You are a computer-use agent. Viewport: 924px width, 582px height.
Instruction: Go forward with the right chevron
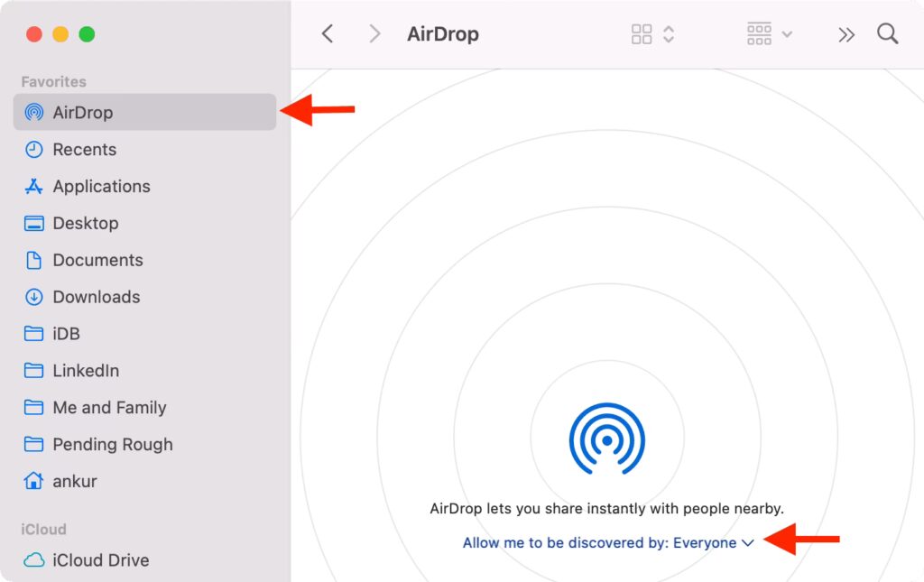pos(374,34)
